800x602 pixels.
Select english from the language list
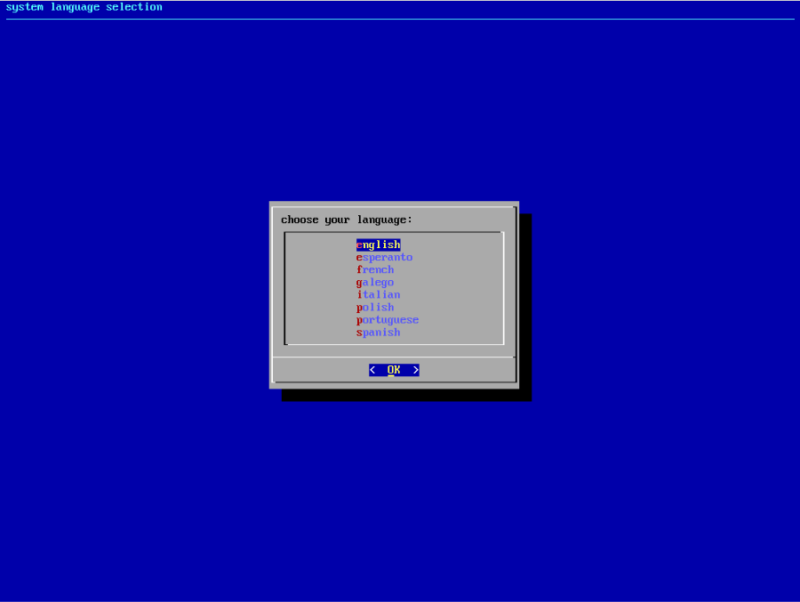tap(378, 244)
